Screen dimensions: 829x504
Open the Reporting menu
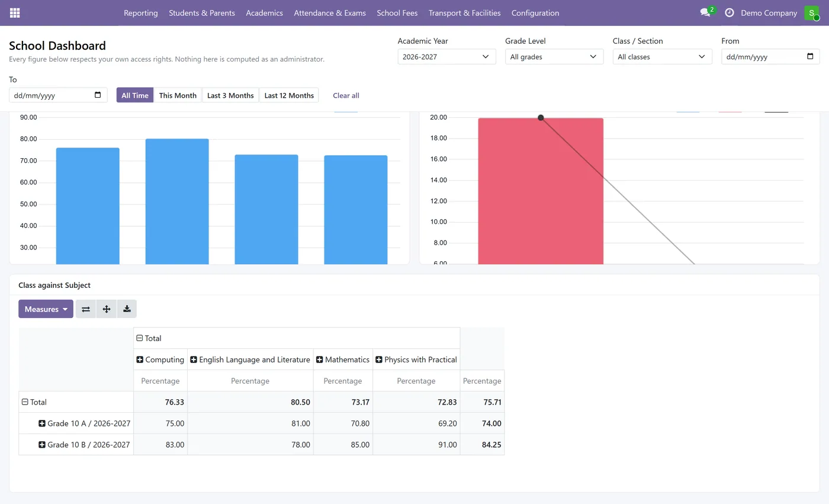pos(141,13)
